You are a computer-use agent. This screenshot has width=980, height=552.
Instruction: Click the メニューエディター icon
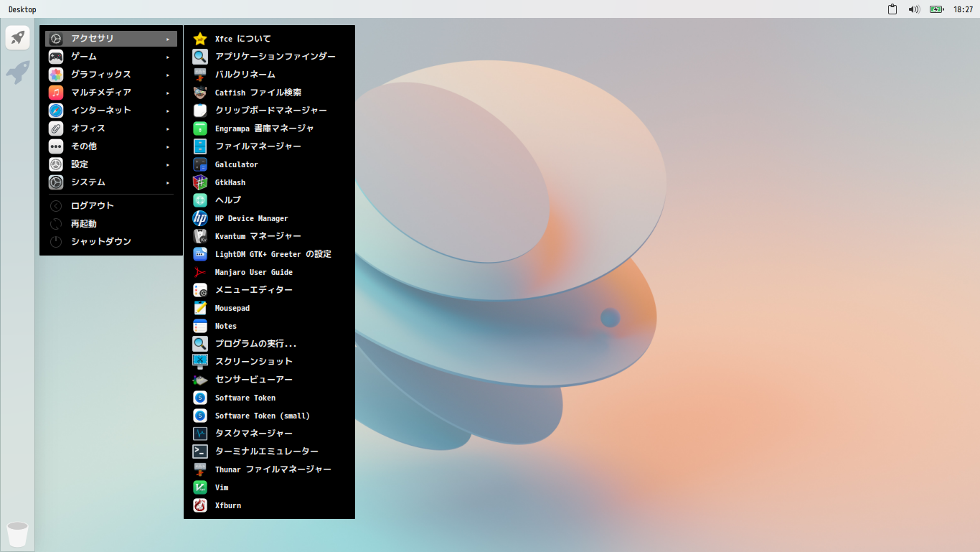(200, 290)
